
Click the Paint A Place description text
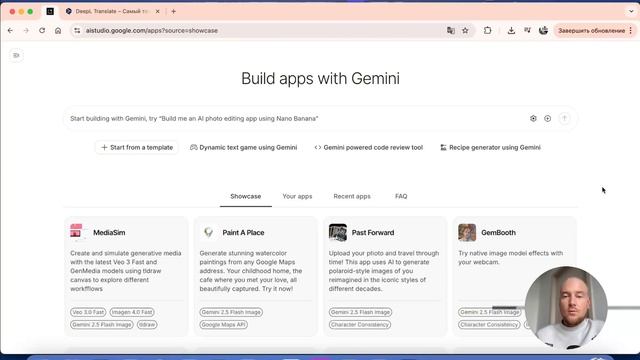coord(251,271)
